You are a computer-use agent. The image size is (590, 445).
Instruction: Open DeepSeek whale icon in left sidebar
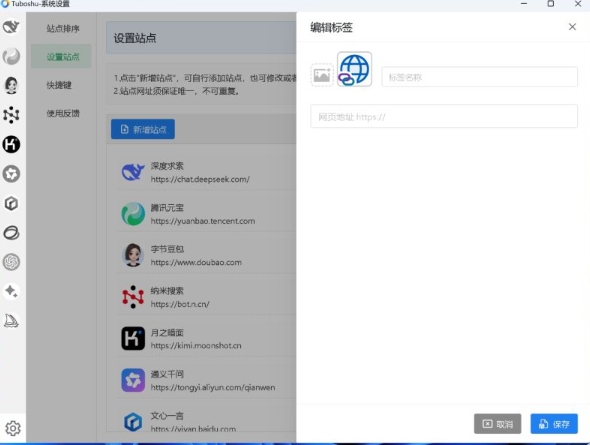11,27
